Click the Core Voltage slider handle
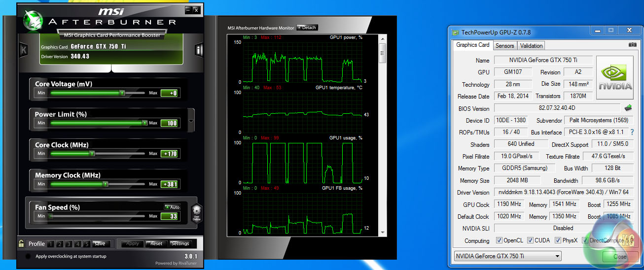 pos(122,93)
